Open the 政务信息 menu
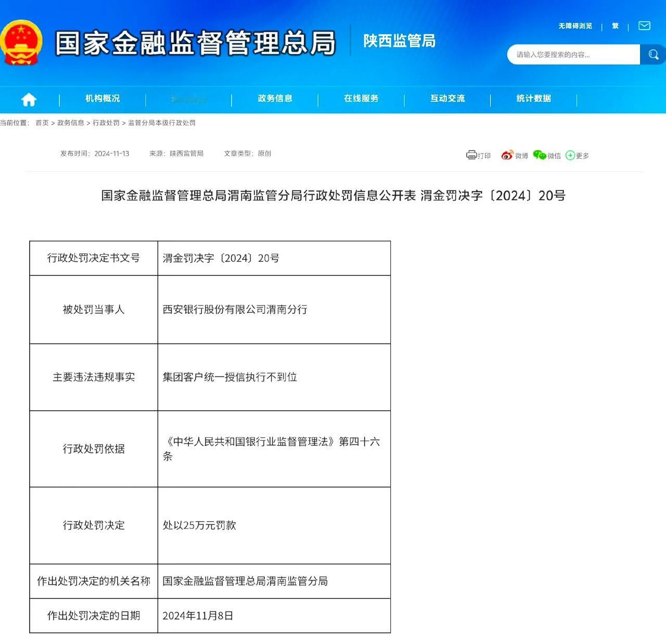 click(275, 98)
